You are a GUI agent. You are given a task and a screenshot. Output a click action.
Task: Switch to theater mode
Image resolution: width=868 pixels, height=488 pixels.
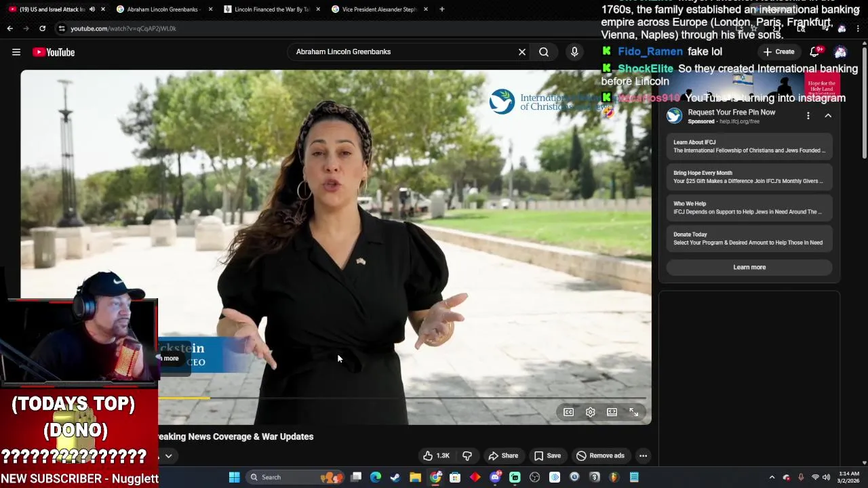tap(612, 412)
